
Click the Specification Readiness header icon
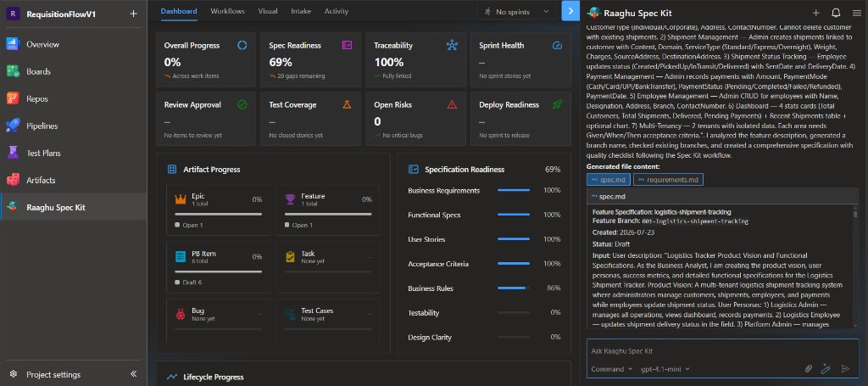tap(413, 169)
